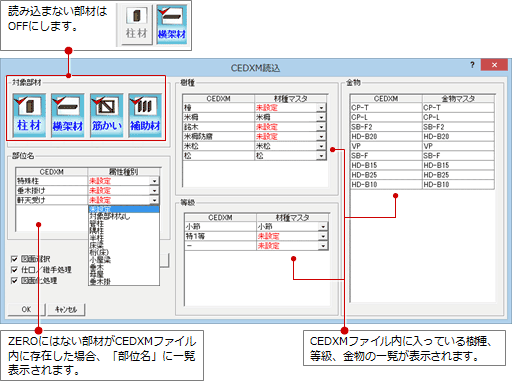
Task: Click the ON 横架材 example icon at top
Action: pos(172,24)
